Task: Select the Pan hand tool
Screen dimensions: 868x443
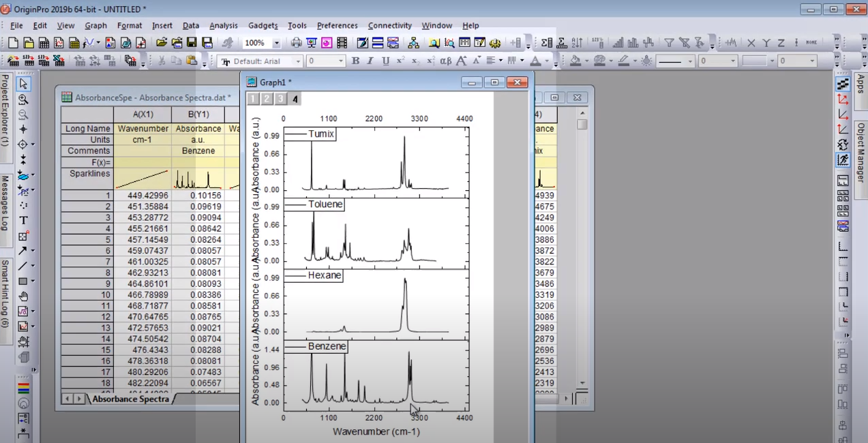Action: [x=23, y=296]
